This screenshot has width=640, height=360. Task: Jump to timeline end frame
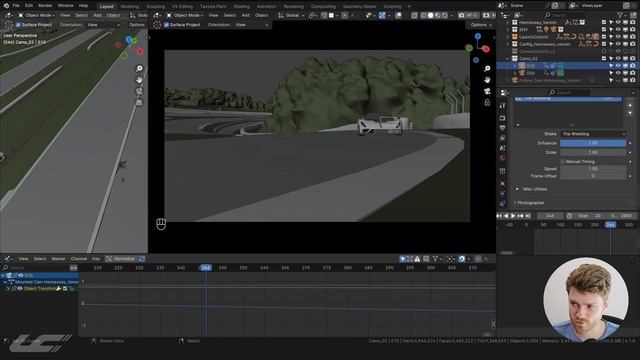[x=528, y=216]
